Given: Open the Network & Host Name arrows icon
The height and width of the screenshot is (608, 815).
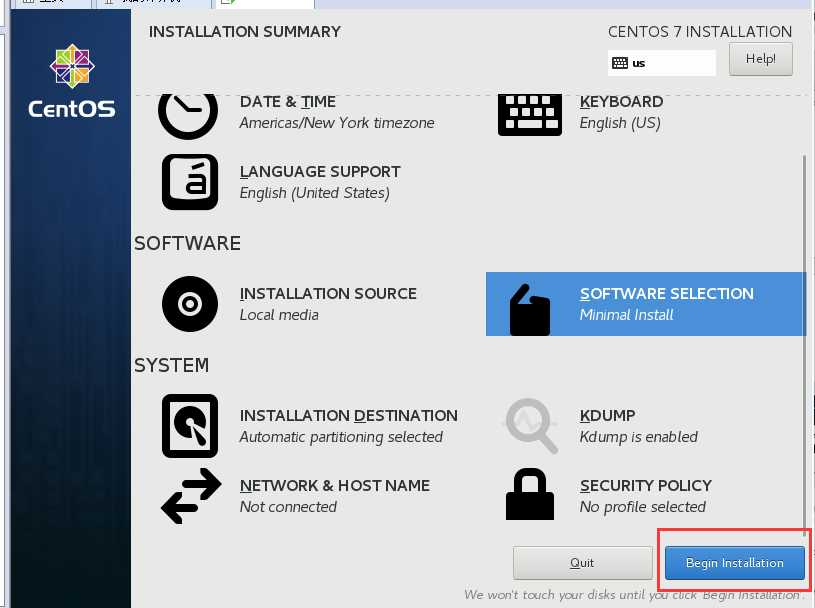Looking at the screenshot, I should 191,496.
